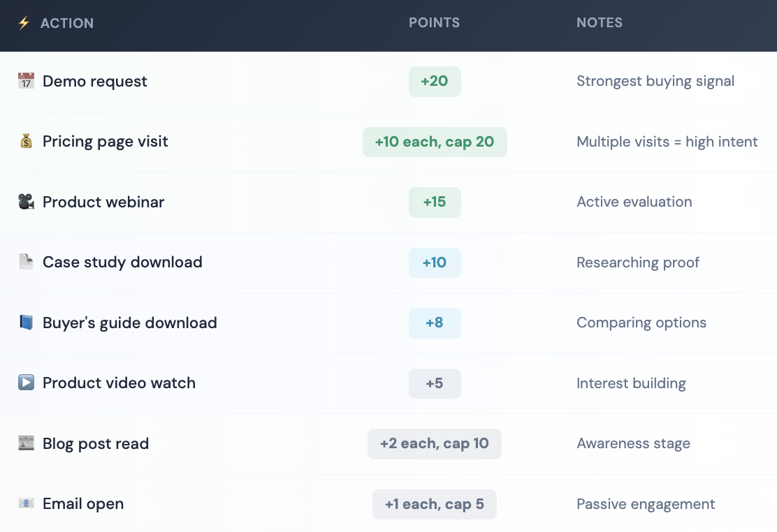Click the newspaper icon next to Blog post read
This screenshot has height=532, width=777.
[25, 443]
